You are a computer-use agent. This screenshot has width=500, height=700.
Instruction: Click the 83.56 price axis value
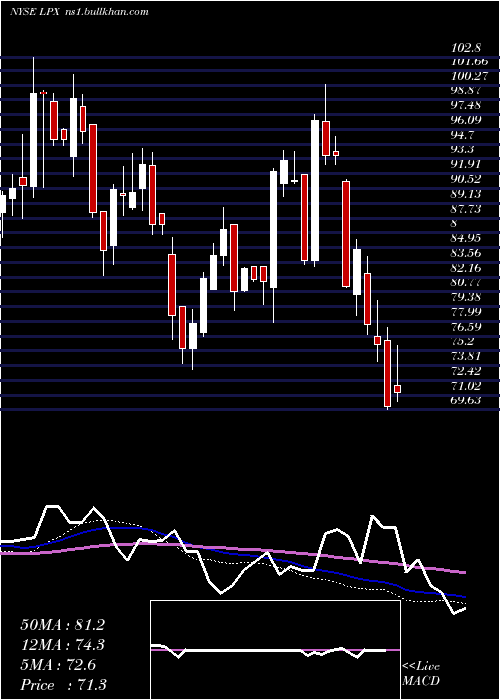tap(466, 253)
